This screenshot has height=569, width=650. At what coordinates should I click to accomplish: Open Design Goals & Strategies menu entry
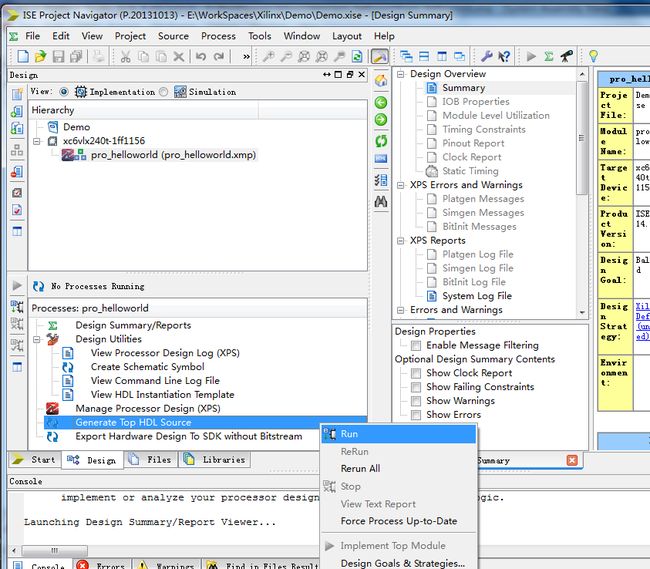click(x=399, y=563)
